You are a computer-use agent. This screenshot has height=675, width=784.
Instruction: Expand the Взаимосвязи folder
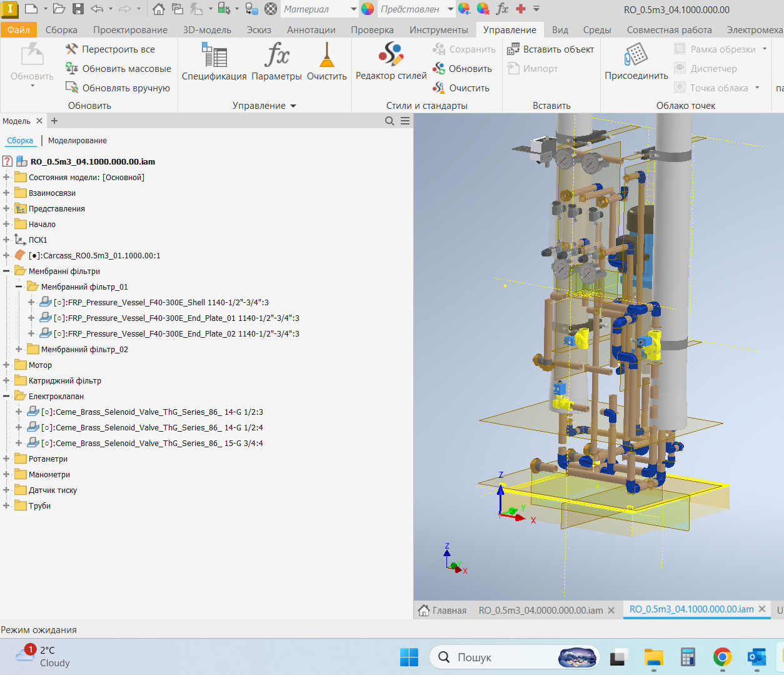(6, 193)
